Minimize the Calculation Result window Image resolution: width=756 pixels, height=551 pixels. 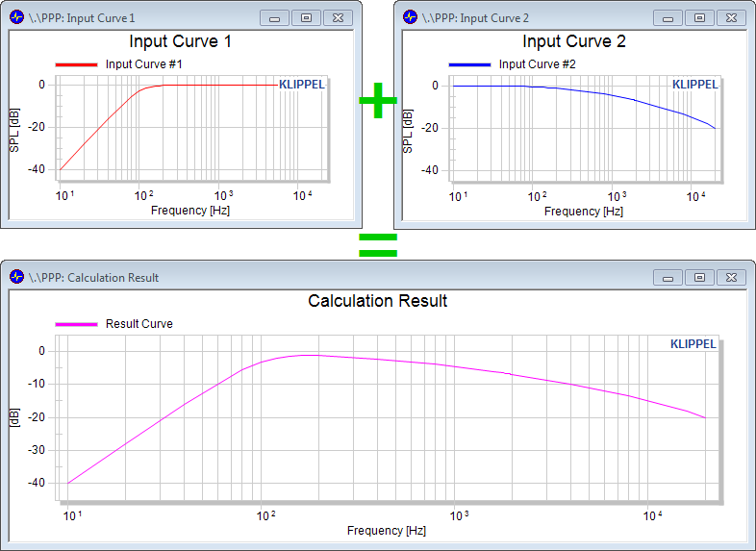pos(668,277)
